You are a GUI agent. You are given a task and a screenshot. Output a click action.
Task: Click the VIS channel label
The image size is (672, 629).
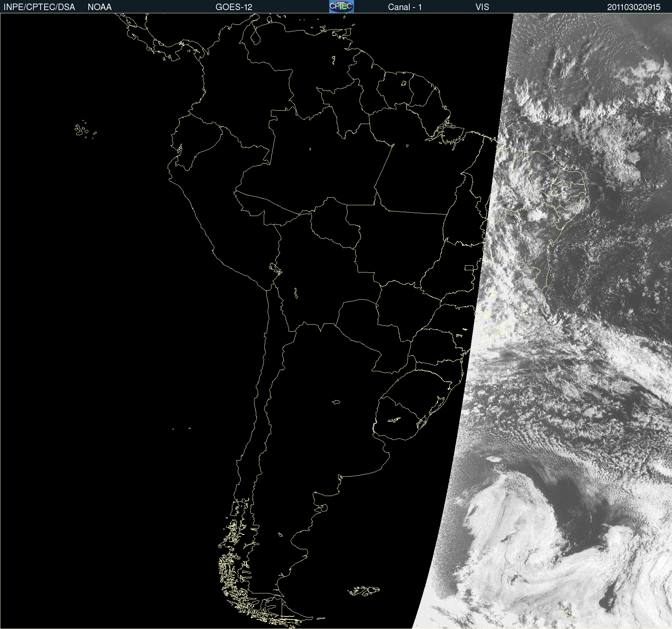pyautogui.click(x=482, y=7)
